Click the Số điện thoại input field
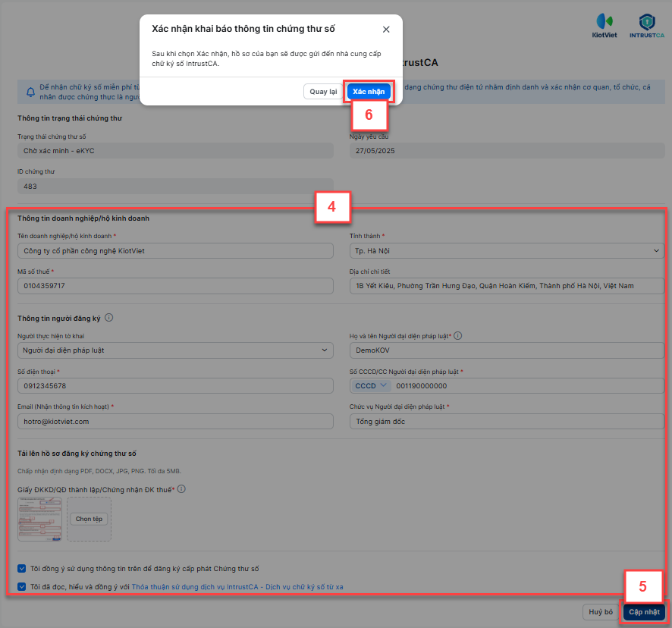 coord(175,386)
